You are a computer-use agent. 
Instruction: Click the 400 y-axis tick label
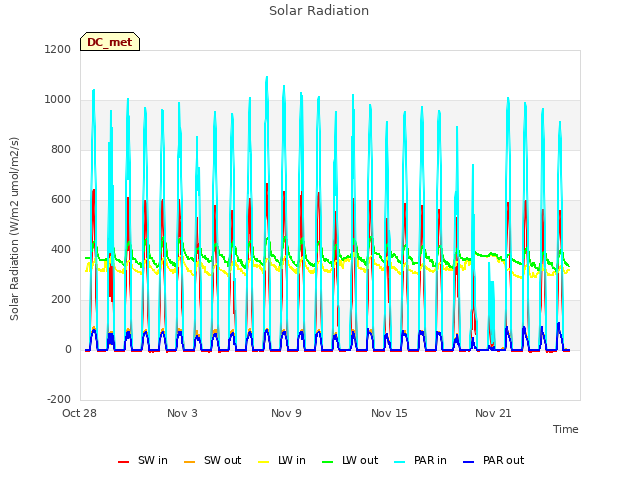pos(61,249)
